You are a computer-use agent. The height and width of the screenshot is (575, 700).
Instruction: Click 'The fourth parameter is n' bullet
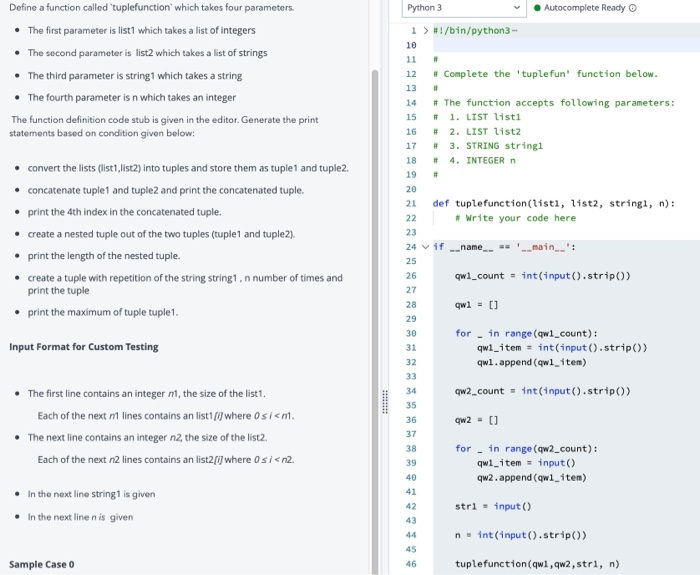(x=132, y=97)
